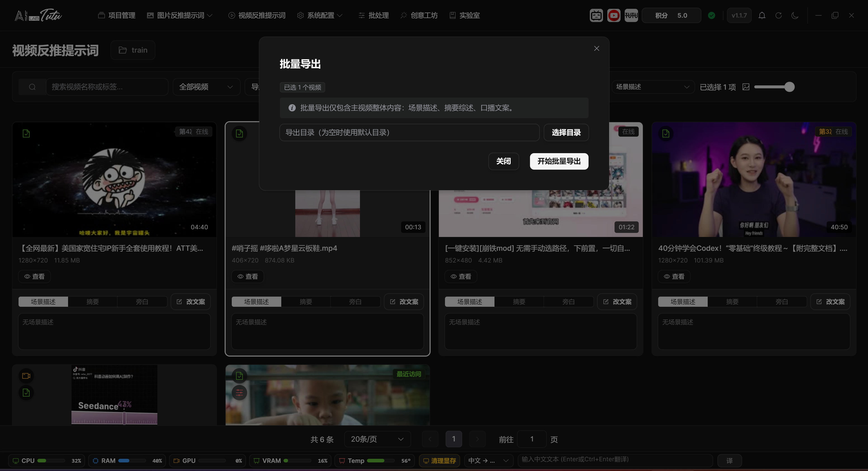Click settings sliders icon on 最近访问 card
Image resolution: width=868 pixels, height=471 pixels.
[239, 393]
